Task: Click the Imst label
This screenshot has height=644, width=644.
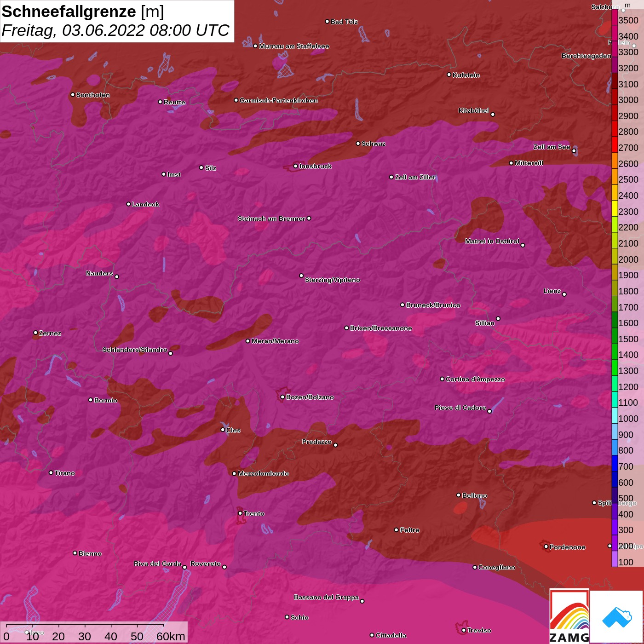Action: click(x=174, y=174)
